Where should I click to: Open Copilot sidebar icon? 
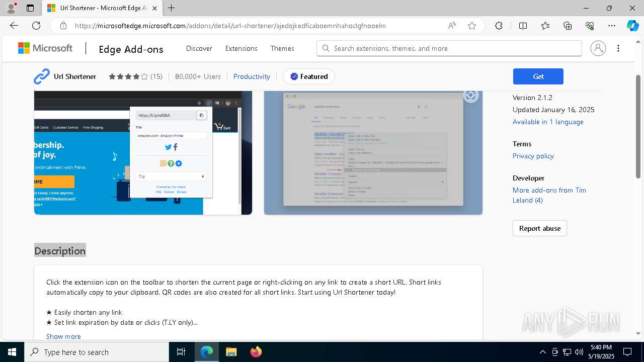coord(632,26)
